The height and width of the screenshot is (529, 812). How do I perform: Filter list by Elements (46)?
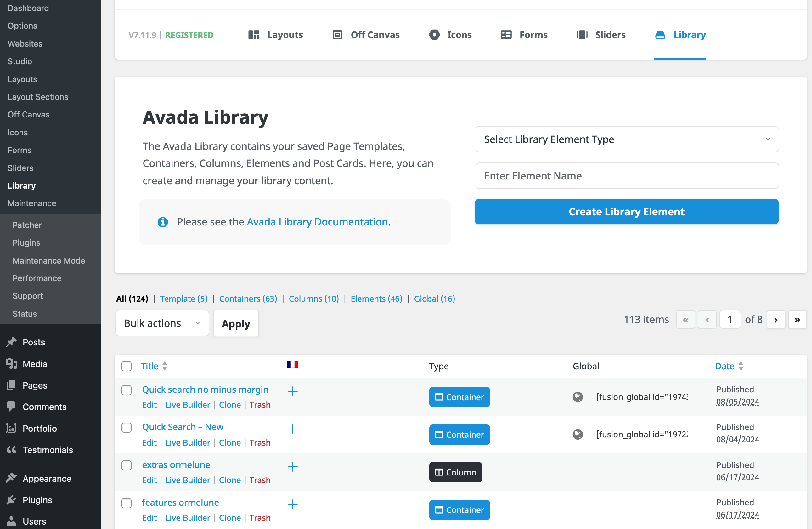pyautogui.click(x=376, y=299)
